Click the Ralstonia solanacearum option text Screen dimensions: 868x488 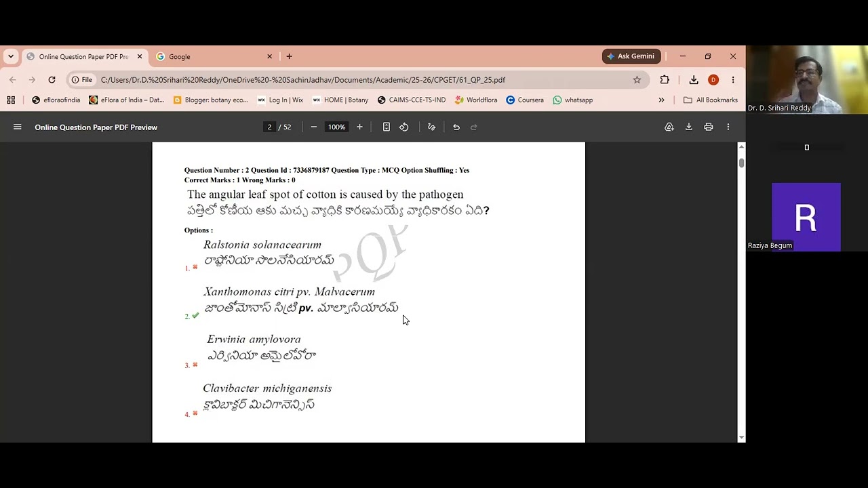pyautogui.click(x=262, y=245)
